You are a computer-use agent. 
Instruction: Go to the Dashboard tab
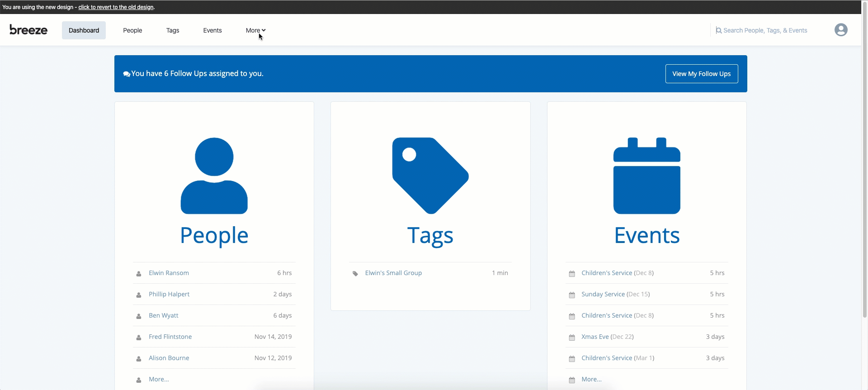(x=84, y=30)
